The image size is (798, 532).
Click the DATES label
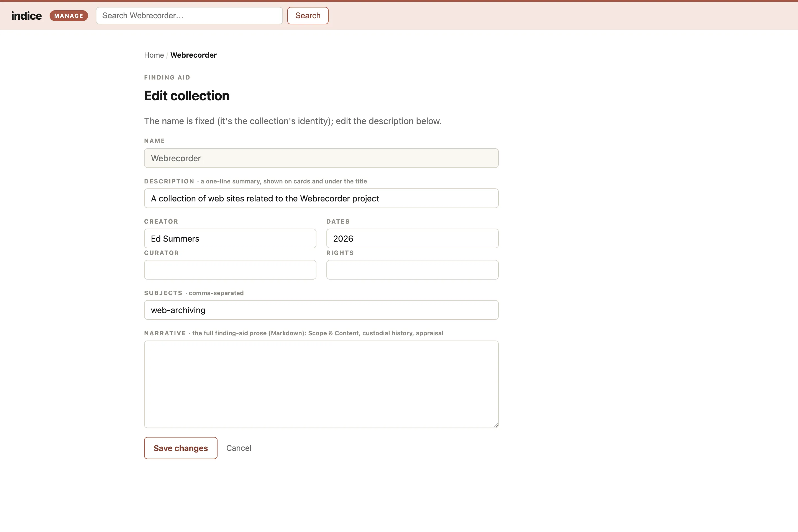pyautogui.click(x=338, y=222)
